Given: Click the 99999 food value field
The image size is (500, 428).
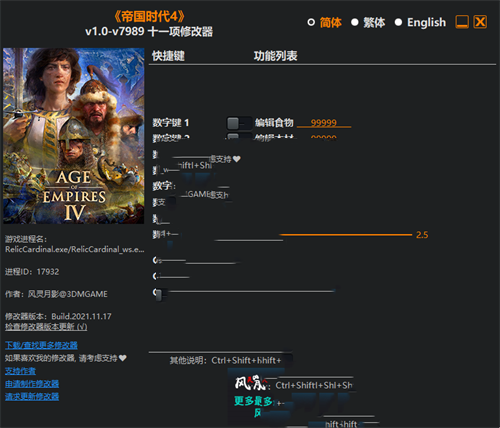Looking at the screenshot, I should [324, 123].
